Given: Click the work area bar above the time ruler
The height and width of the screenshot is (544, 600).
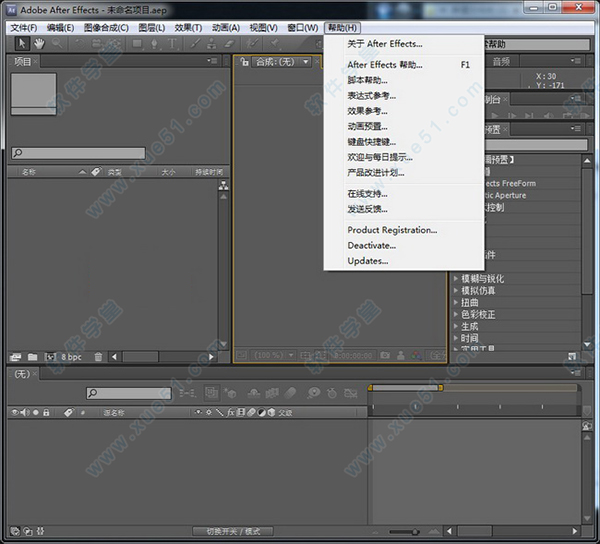Looking at the screenshot, I should pyautogui.click(x=406, y=388).
